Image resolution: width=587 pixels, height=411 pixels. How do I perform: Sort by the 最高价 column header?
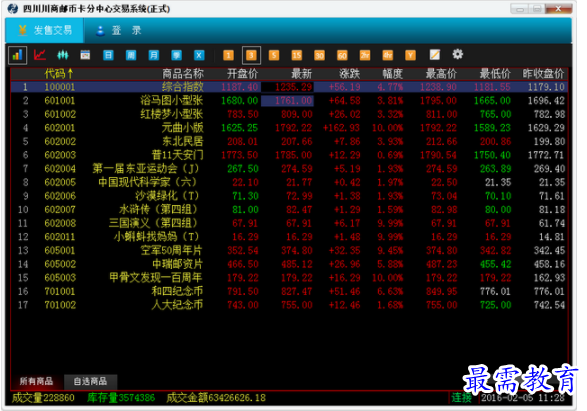[x=441, y=73]
